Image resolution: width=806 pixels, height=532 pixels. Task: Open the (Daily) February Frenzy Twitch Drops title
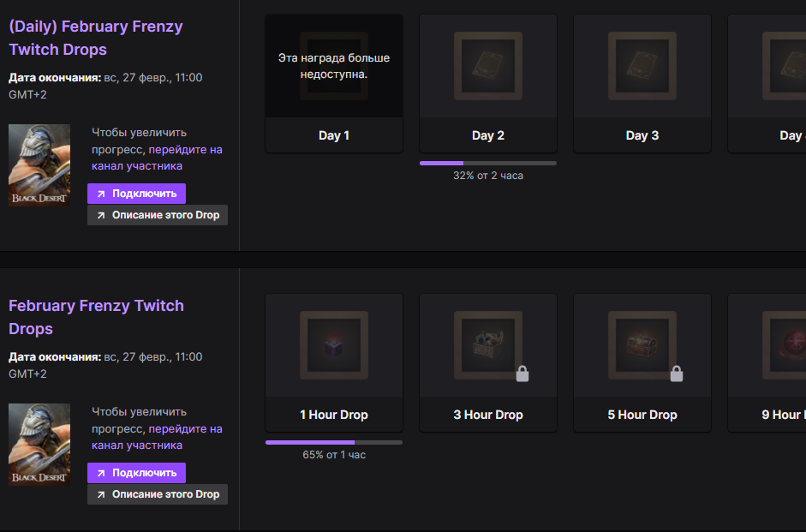pos(96,38)
